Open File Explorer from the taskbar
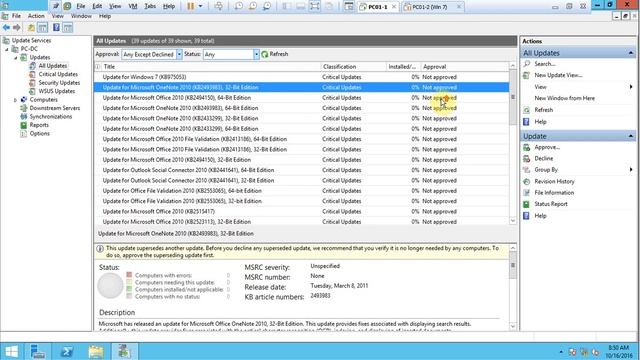640x360 pixels. 96,351
